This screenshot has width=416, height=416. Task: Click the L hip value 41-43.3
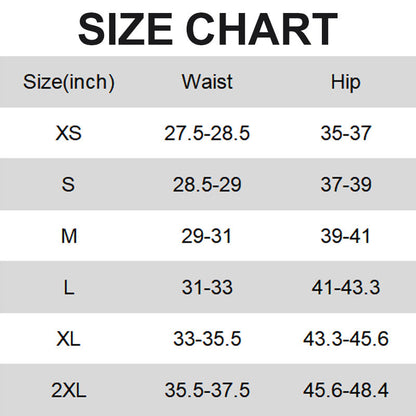click(x=346, y=287)
